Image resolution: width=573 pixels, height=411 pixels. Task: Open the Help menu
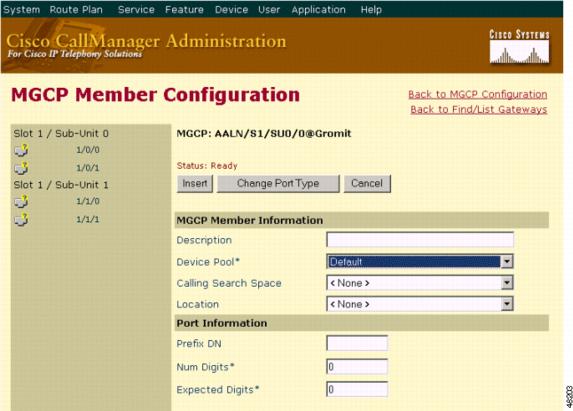coord(371,9)
